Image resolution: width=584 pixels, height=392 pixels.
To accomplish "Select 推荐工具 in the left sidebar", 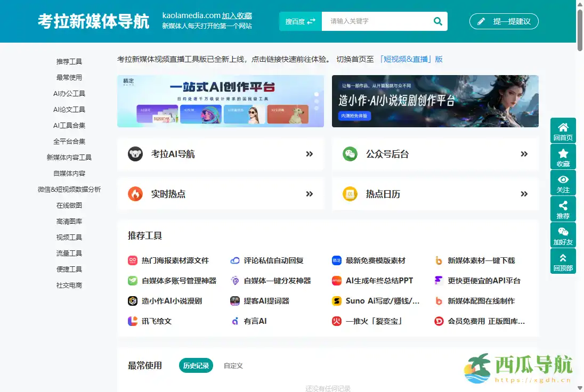I will (69, 61).
